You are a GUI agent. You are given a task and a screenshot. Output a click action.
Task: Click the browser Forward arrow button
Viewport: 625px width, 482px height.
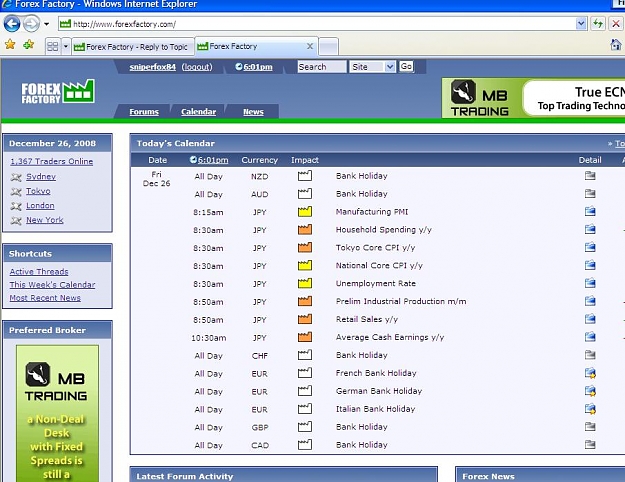31,24
